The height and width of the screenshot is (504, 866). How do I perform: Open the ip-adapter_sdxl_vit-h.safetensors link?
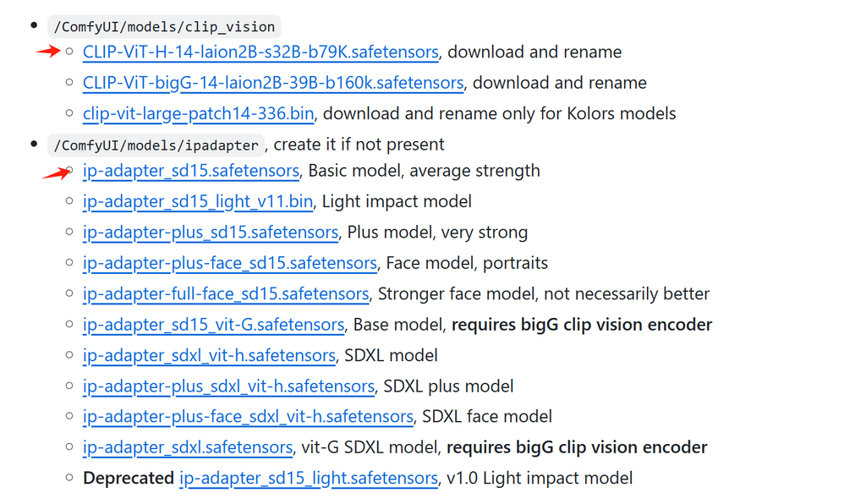(x=209, y=355)
